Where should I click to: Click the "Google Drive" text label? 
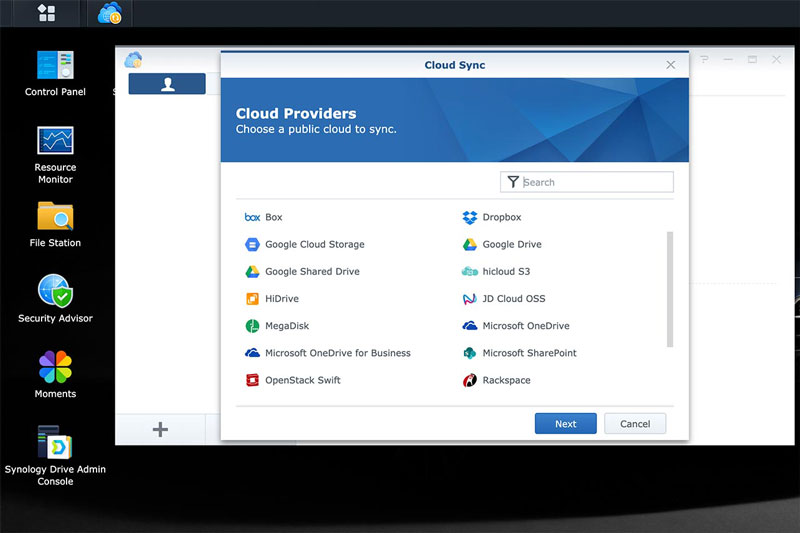(512, 244)
